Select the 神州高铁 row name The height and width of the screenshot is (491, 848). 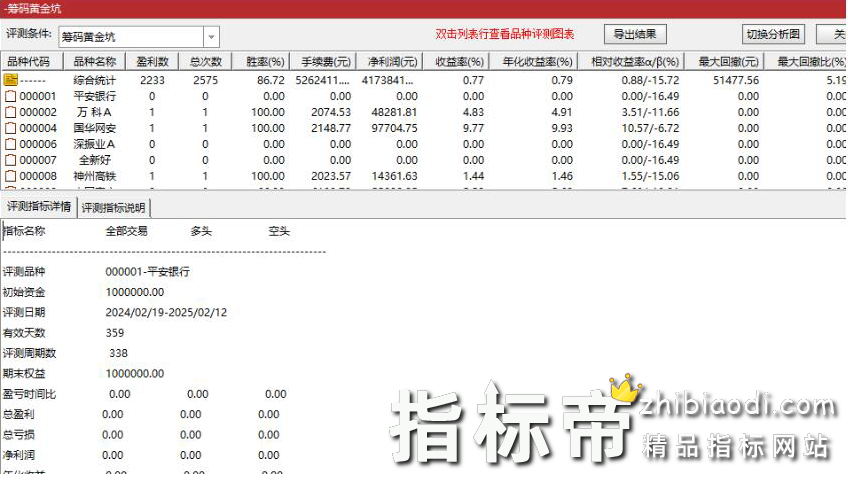pyautogui.click(x=95, y=176)
